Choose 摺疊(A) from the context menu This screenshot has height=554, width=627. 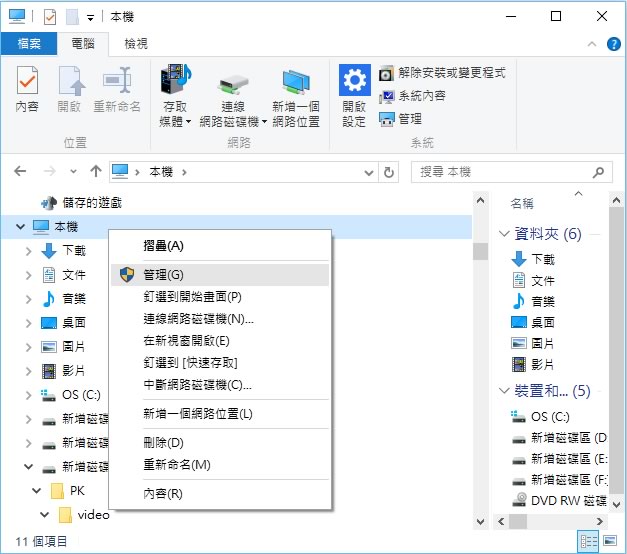point(220,246)
